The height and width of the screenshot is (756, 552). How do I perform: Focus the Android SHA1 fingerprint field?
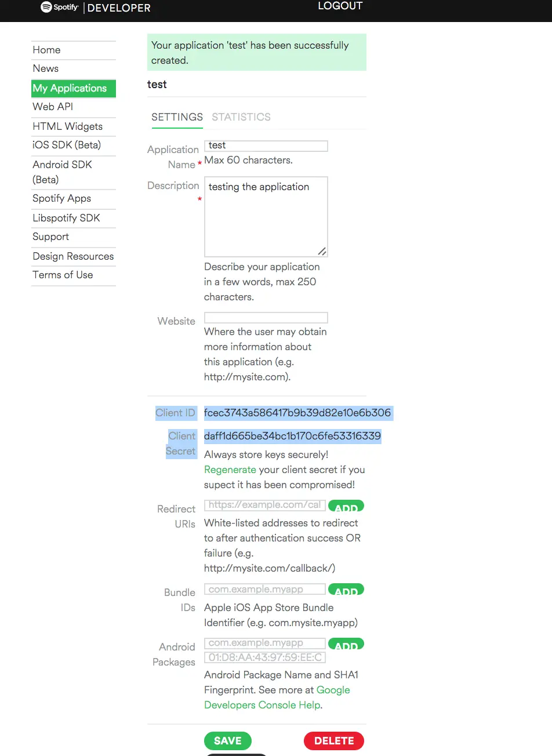click(x=265, y=657)
